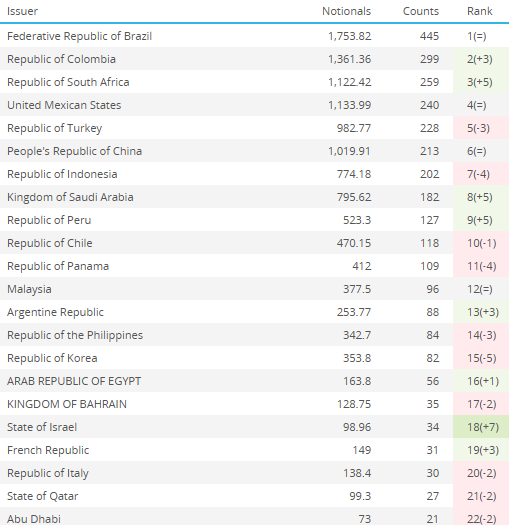Click notional value 795.62
Screen dimensions: 509x525
(x=354, y=197)
